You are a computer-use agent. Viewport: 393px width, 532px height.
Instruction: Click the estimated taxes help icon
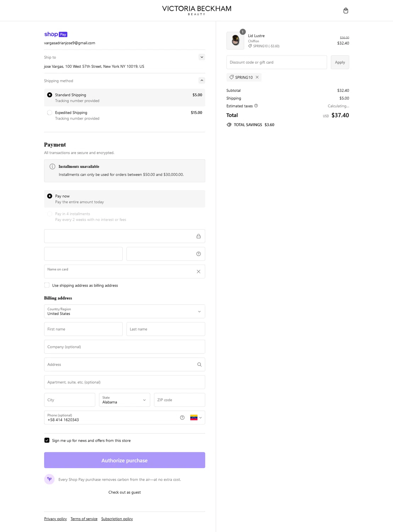click(256, 106)
